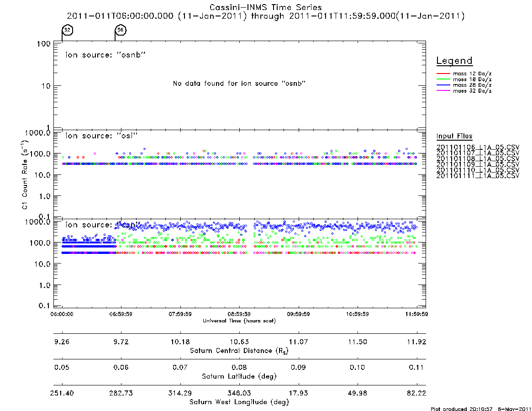Click the distance value 11.92

coord(416,342)
